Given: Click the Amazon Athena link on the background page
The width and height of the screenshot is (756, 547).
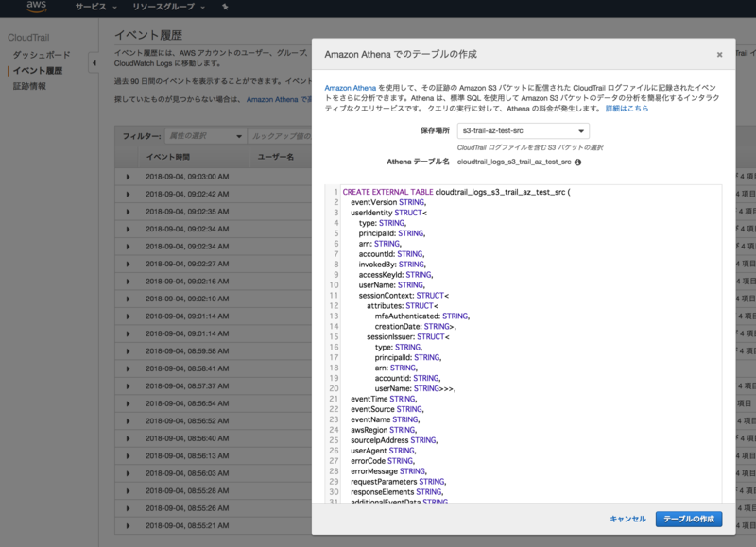Looking at the screenshot, I should [279, 100].
